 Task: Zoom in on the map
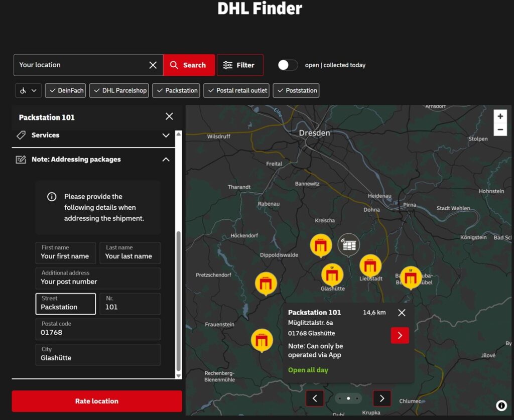[x=500, y=116]
